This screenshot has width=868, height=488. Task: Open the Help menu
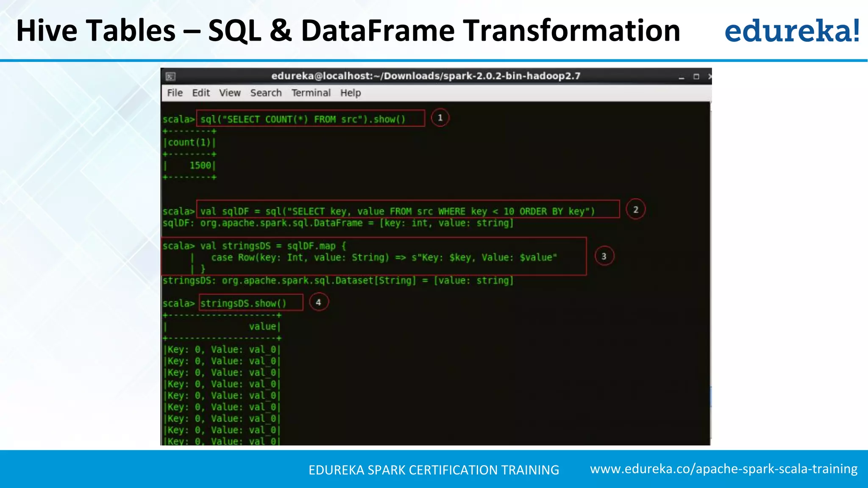pyautogui.click(x=351, y=93)
